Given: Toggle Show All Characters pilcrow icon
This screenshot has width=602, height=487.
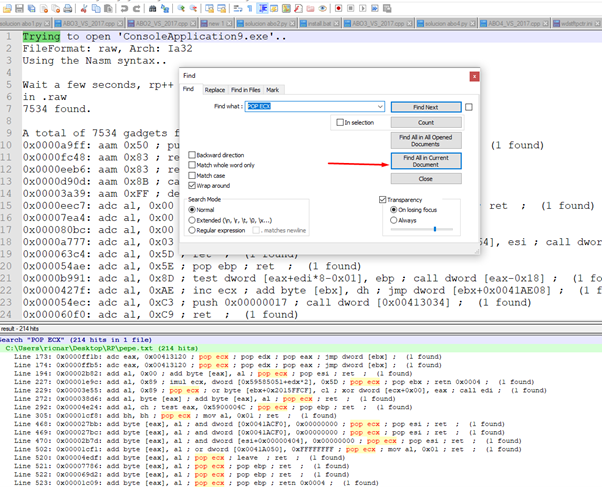Looking at the screenshot, I should (x=250, y=8).
